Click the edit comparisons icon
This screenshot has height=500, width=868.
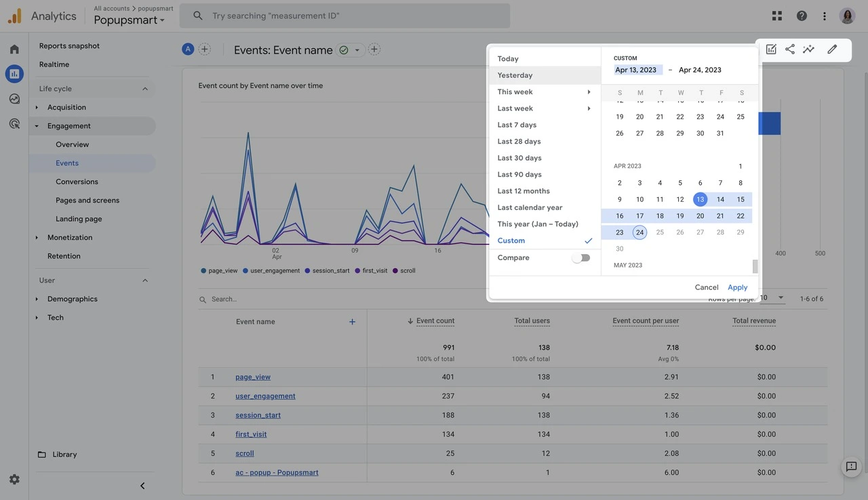771,49
